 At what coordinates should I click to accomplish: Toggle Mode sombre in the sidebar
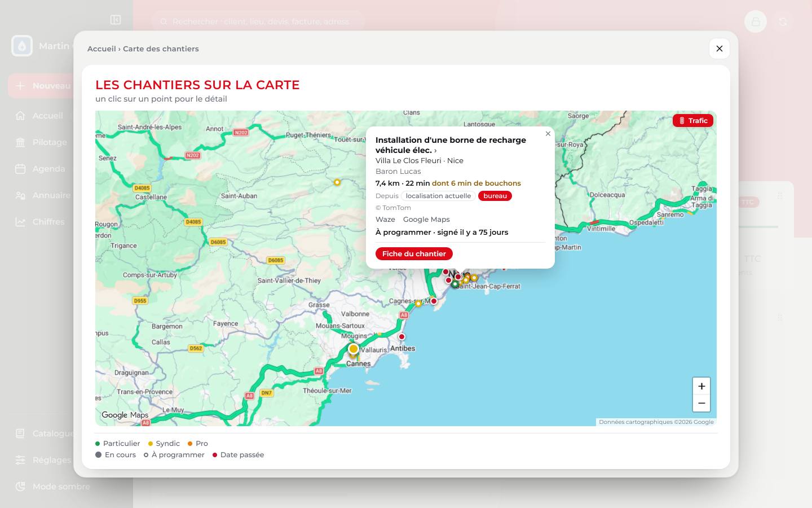point(52,487)
